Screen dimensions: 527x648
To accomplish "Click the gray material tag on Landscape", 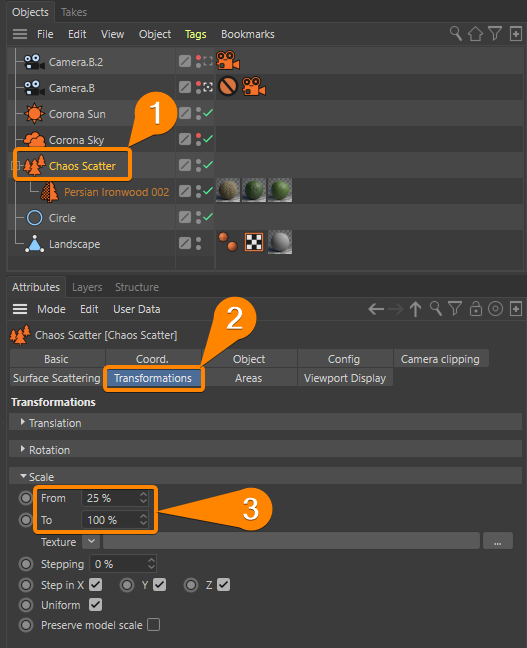I will pyautogui.click(x=280, y=242).
